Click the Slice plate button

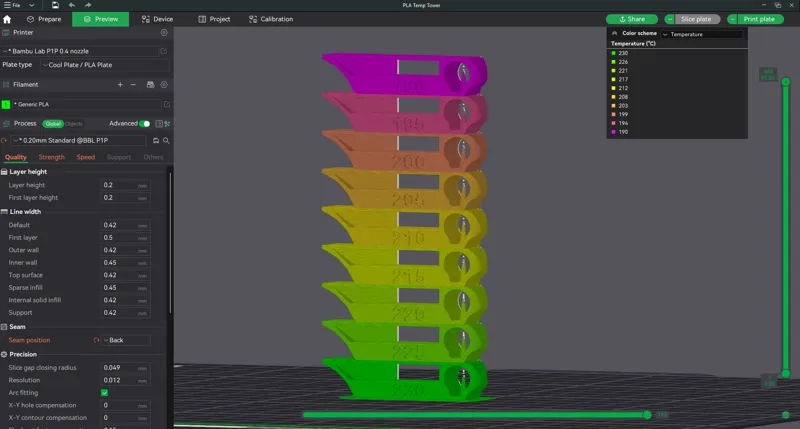[x=696, y=19]
